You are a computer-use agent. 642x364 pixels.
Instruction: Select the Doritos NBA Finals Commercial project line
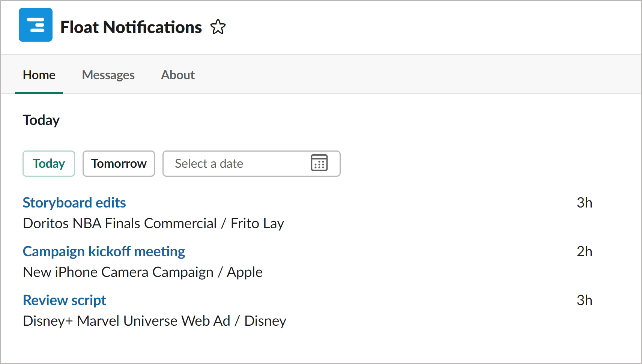pyautogui.click(x=153, y=223)
